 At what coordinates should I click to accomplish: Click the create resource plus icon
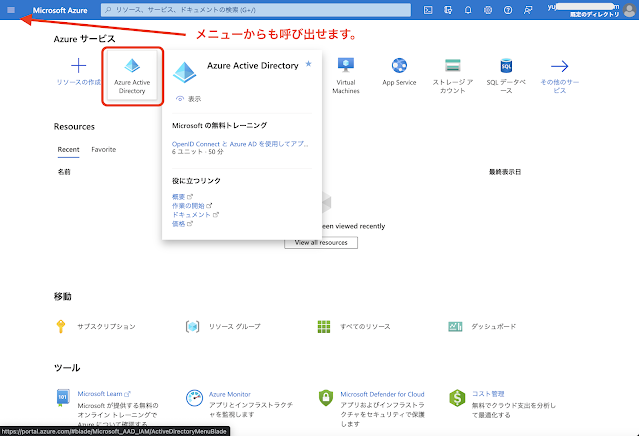coord(78,66)
